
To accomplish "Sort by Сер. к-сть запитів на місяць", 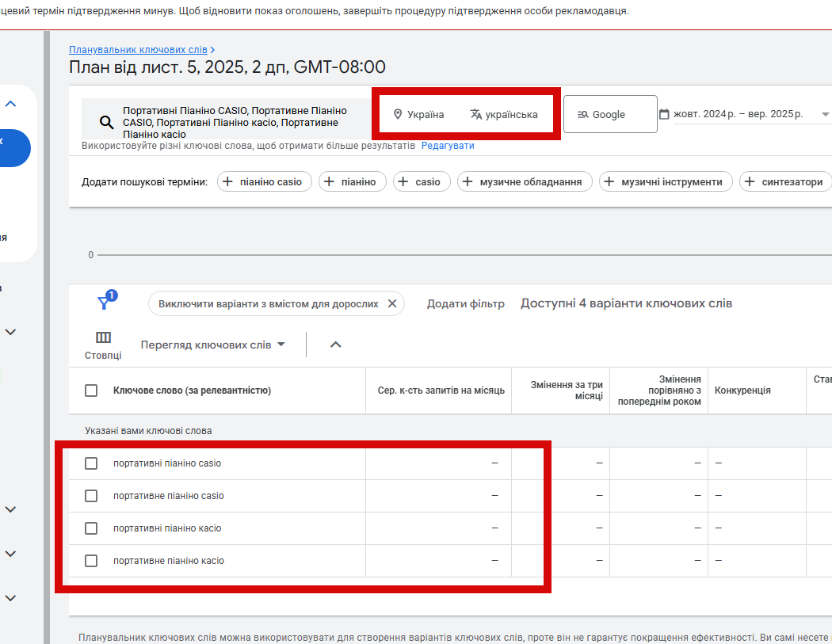I will [x=441, y=391].
